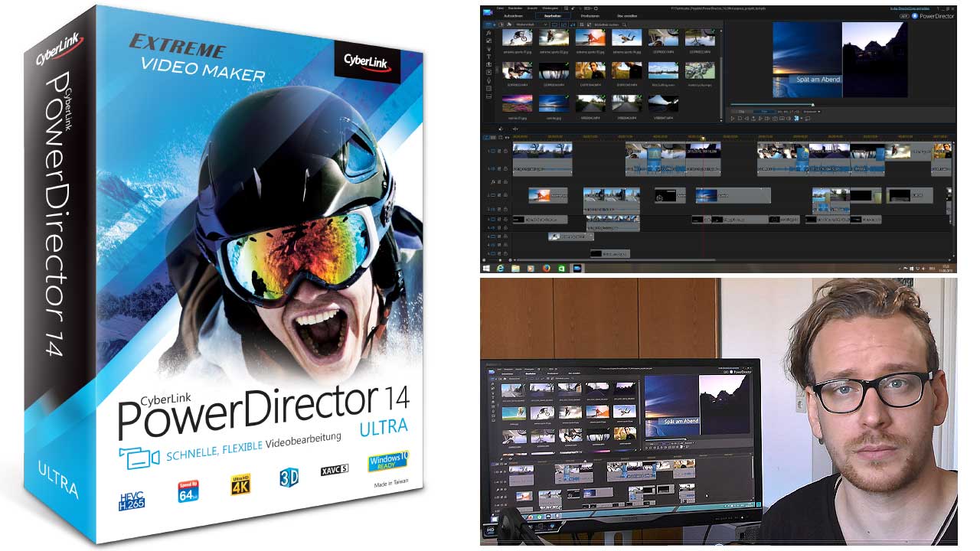Open Internet Explorer from the taskbar
Image resolution: width=980 pixels, height=551 pixels.
point(501,268)
